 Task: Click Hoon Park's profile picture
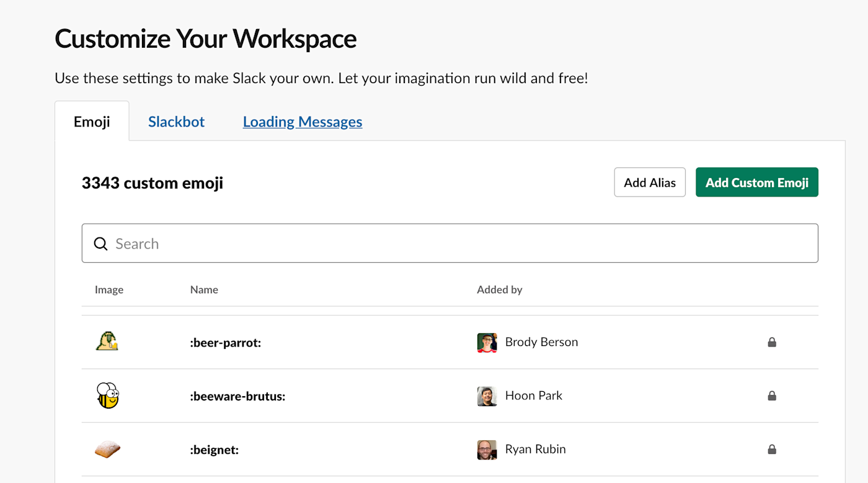click(x=487, y=396)
